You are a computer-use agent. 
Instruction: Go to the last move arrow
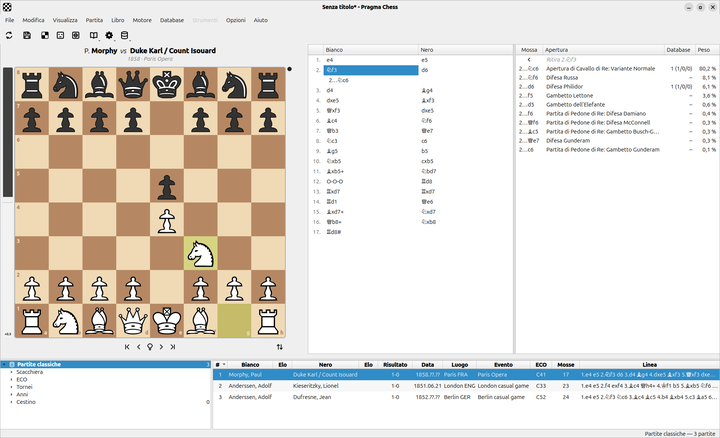173,347
